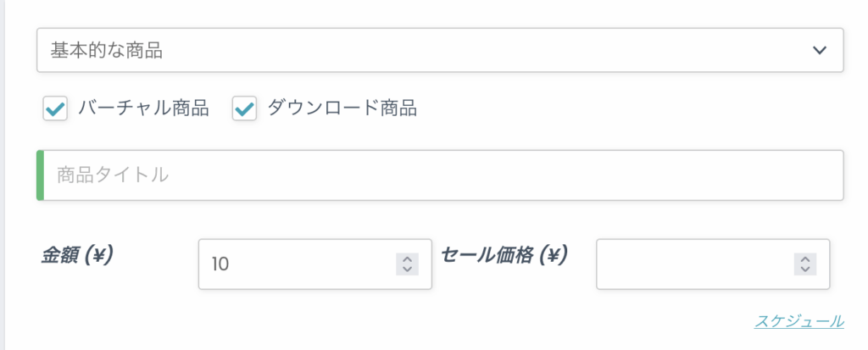The image size is (868, 350).
Task: Open the 基本的な商品 product type dropdown
Action: pyautogui.click(x=439, y=50)
